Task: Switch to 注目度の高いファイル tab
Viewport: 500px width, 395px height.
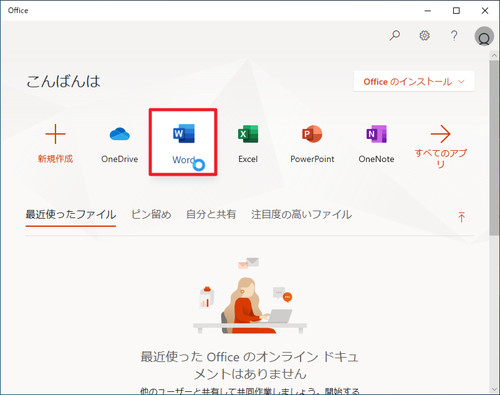Action: 301,214
